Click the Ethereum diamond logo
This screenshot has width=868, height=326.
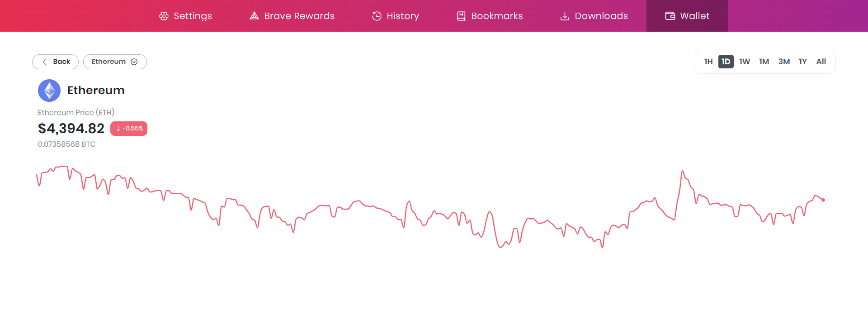[49, 91]
